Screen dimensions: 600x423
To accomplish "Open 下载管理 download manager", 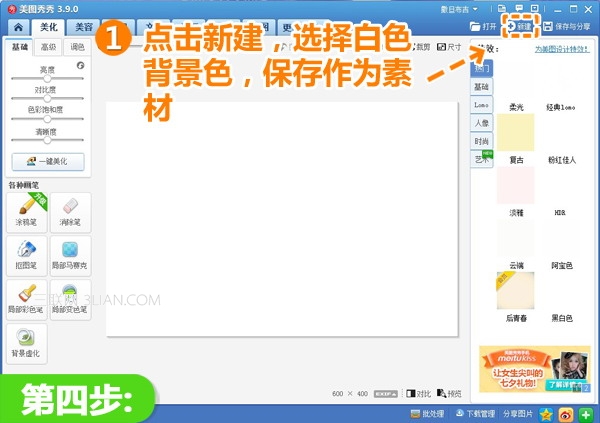I will point(475,414).
